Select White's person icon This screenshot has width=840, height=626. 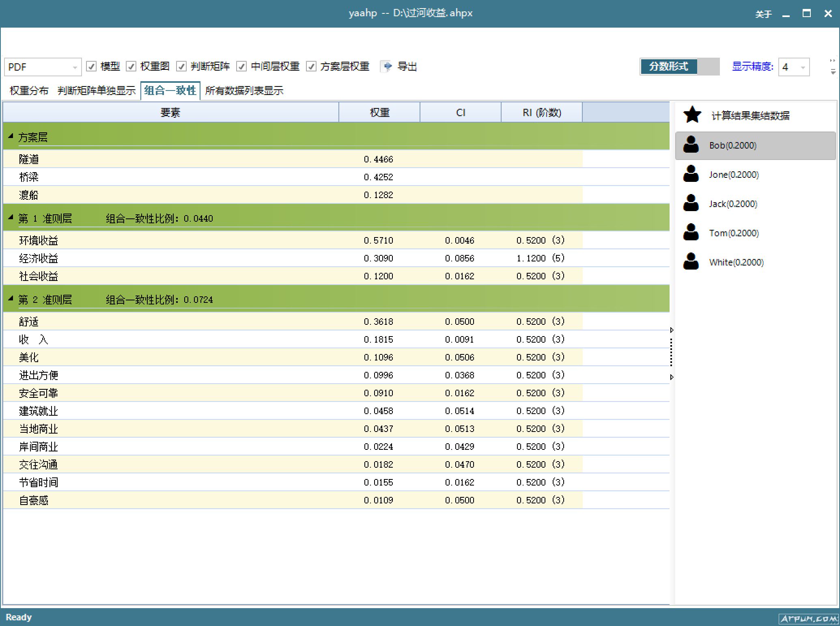tap(691, 262)
